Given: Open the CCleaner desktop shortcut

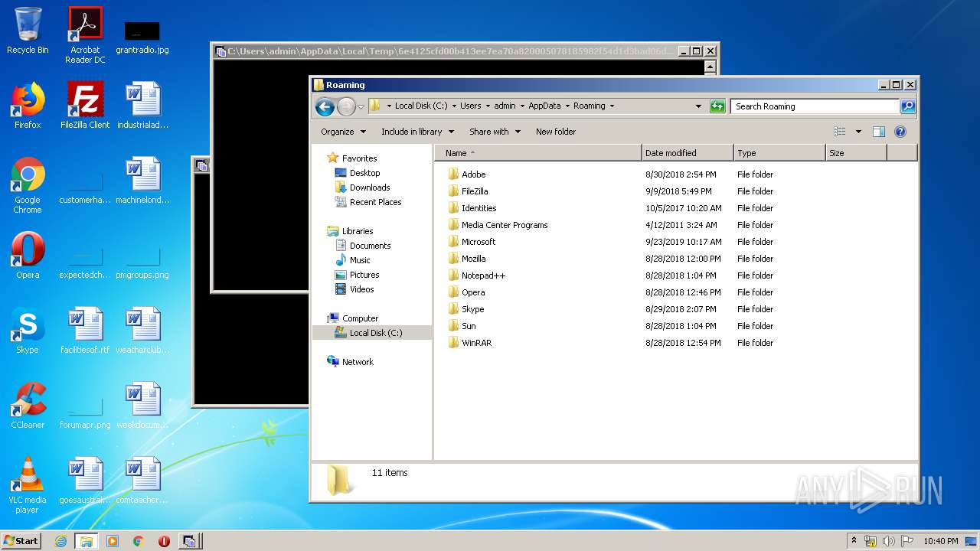Looking at the screenshot, I should 28,406.
